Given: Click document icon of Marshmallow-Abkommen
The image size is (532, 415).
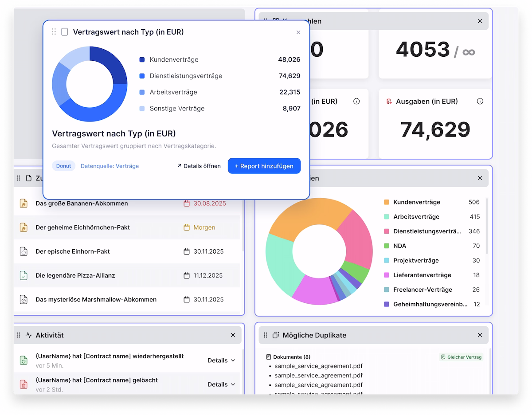Looking at the screenshot, I should (x=23, y=299).
